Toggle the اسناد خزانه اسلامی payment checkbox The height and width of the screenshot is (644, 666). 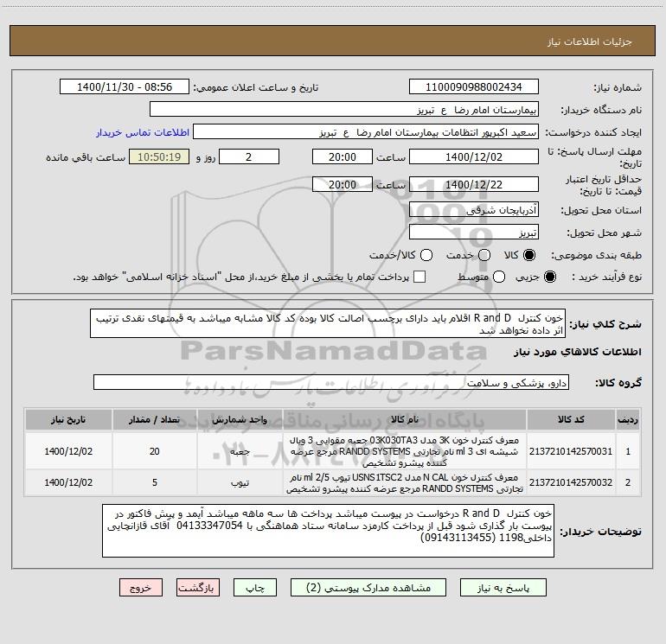tap(419, 277)
